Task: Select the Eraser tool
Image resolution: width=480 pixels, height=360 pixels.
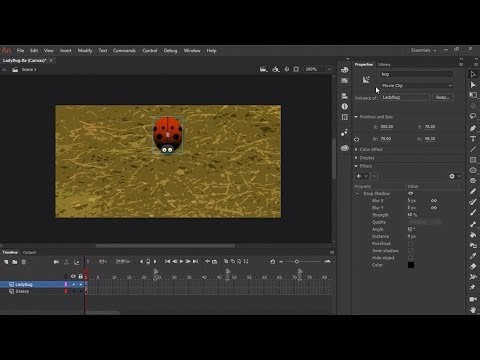Action: click(473, 266)
